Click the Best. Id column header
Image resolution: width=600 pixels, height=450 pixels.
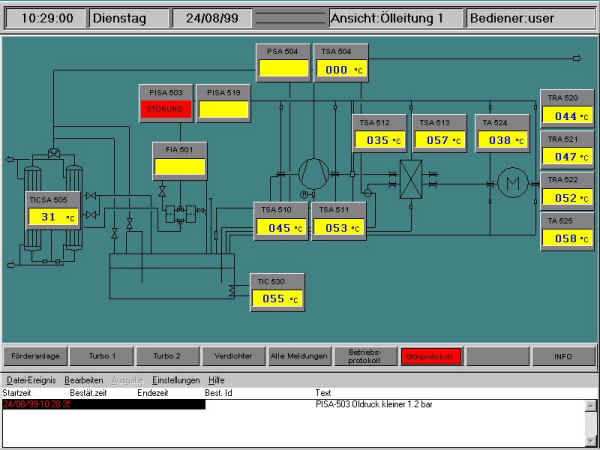(218, 393)
